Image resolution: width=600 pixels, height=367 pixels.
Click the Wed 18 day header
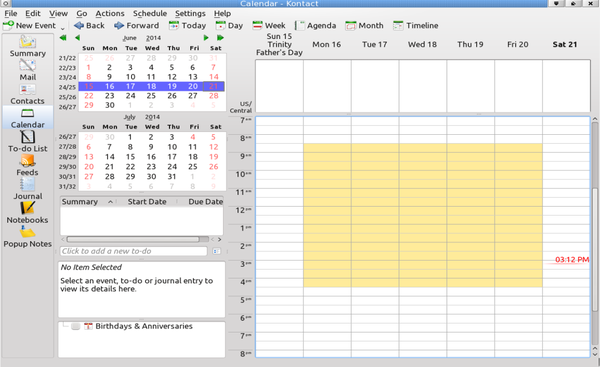click(422, 44)
